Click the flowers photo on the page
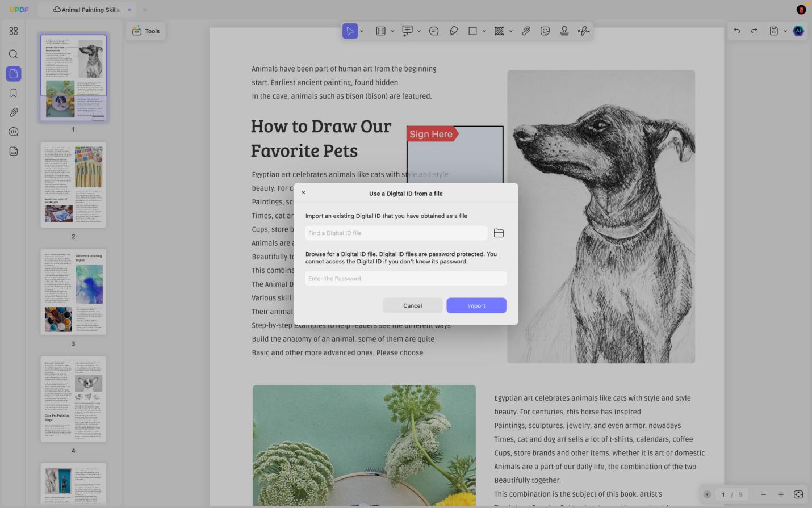Viewport: 812px width, 508px height. click(364, 445)
